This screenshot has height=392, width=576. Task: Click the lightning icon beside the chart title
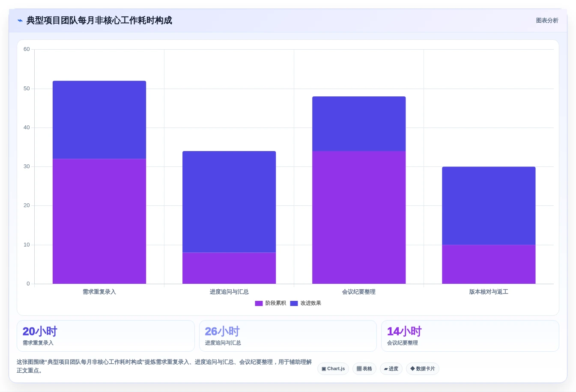point(20,21)
